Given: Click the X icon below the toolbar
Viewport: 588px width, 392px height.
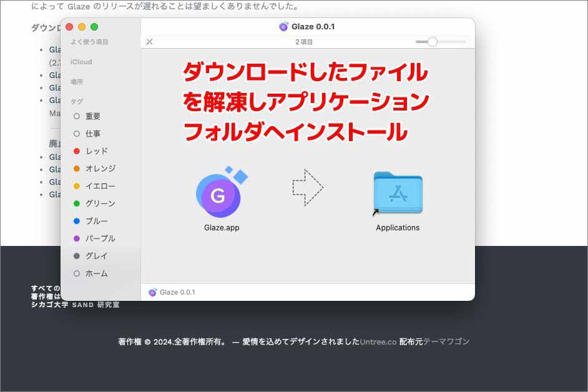Looking at the screenshot, I should click(149, 42).
